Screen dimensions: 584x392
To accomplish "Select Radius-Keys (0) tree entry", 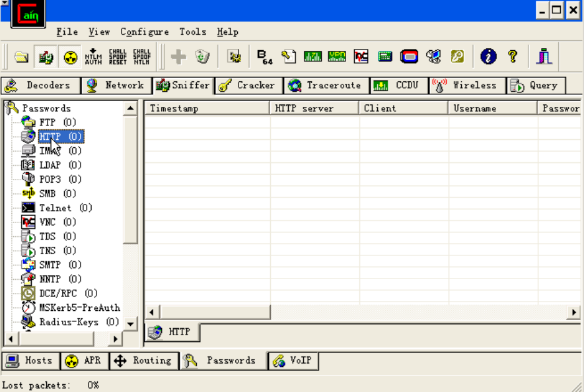I will point(79,322).
